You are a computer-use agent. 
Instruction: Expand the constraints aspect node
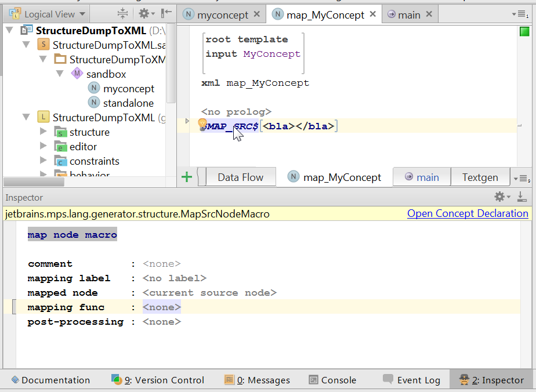(44, 161)
